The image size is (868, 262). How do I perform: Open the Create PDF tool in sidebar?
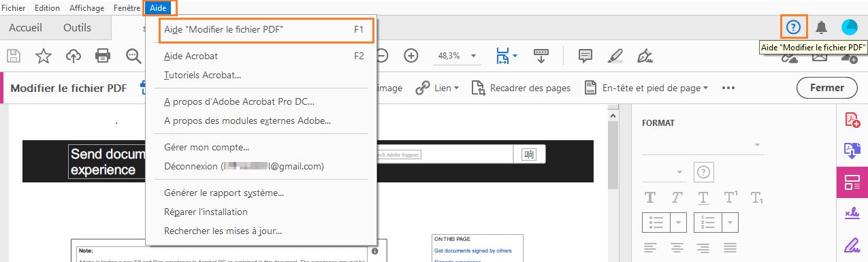852,120
